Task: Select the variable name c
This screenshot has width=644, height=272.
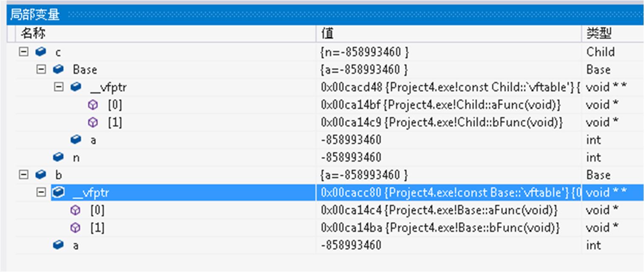Action: pyautogui.click(x=58, y=53)
